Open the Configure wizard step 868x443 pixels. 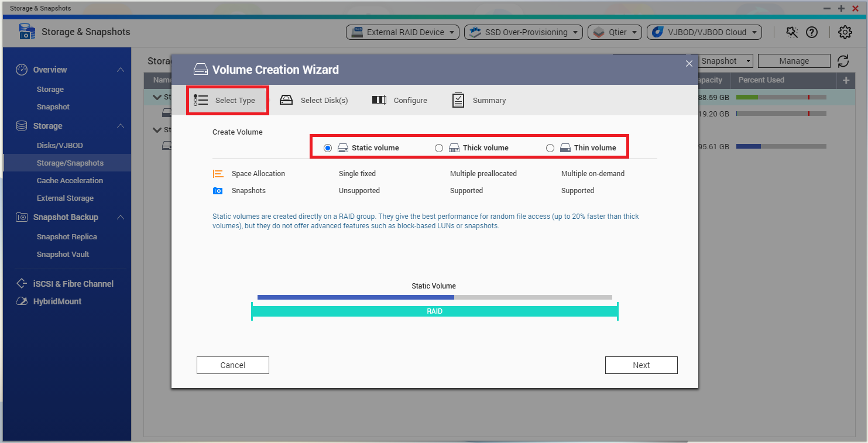(x=400, y=100)
